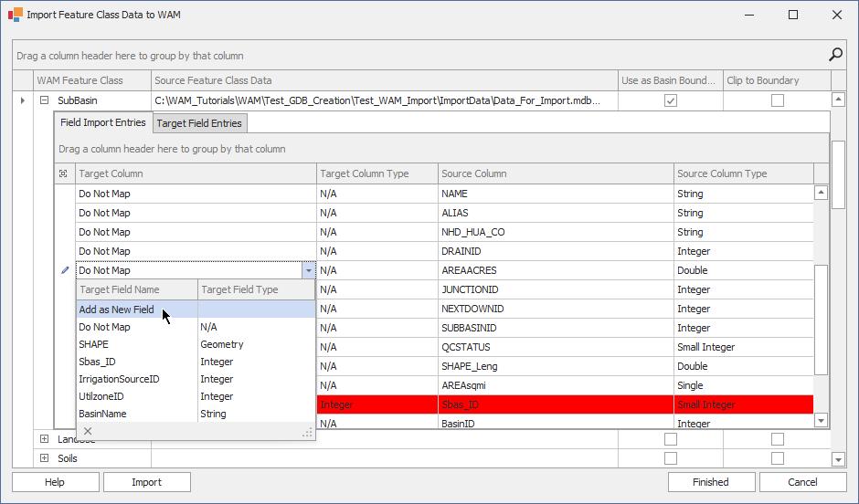Click outer grid scroll down arrow
Image resolution: width=859 pixels, height=504 pixels.
[838, 459]
